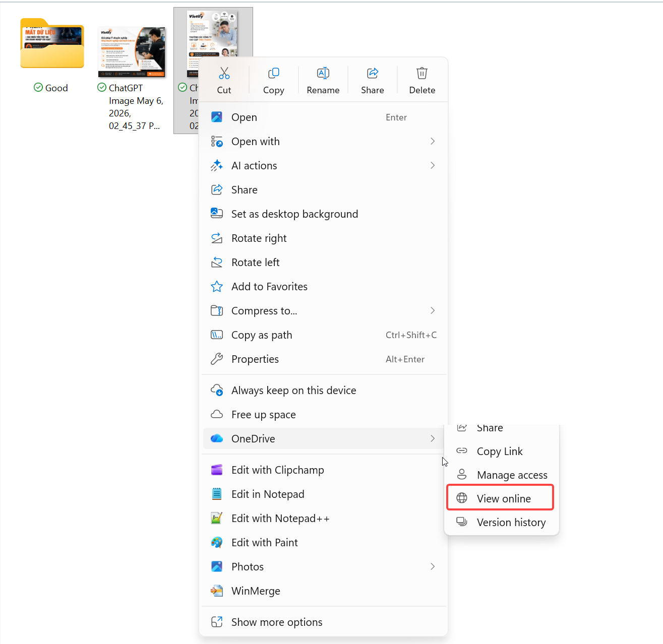
Task: Click the Free up space cloud icon
Action: [217, 414]
